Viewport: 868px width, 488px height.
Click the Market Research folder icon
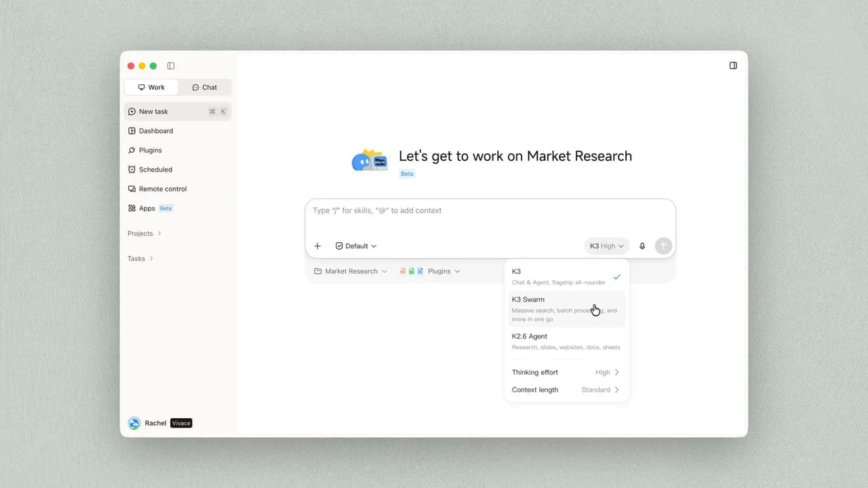318,271
